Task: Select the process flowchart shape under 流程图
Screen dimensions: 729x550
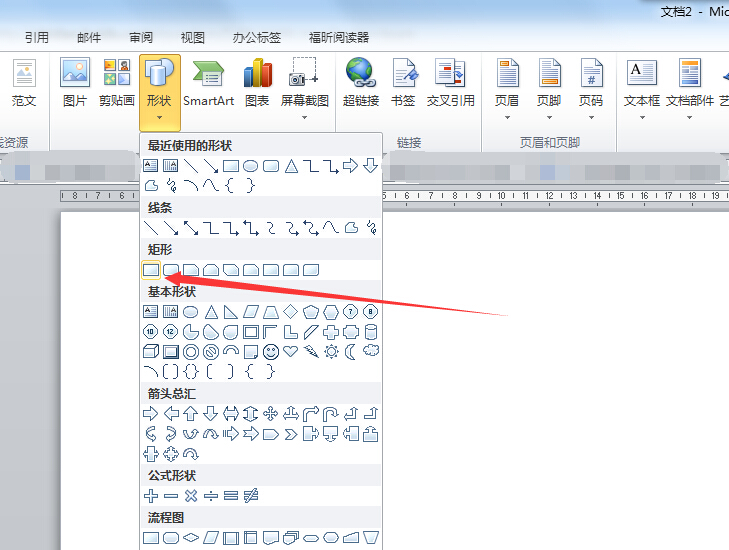Action: 151,538
